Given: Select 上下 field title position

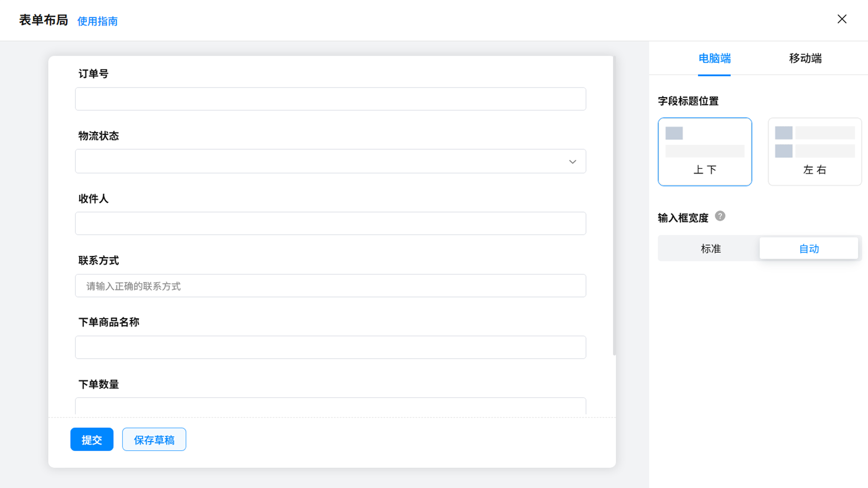Looking at the screenshot, I should click(x=705, y=152).
